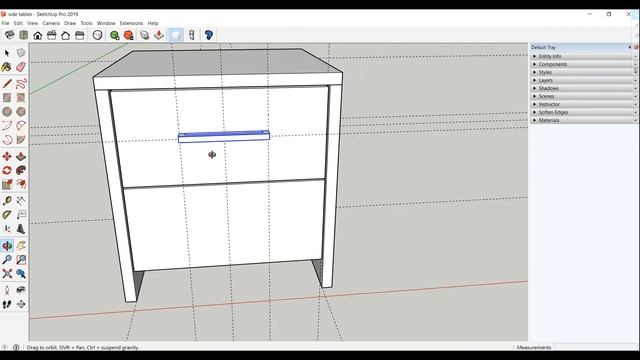
Task: Choose the Scale tool
Action: (x=7, y=184)
